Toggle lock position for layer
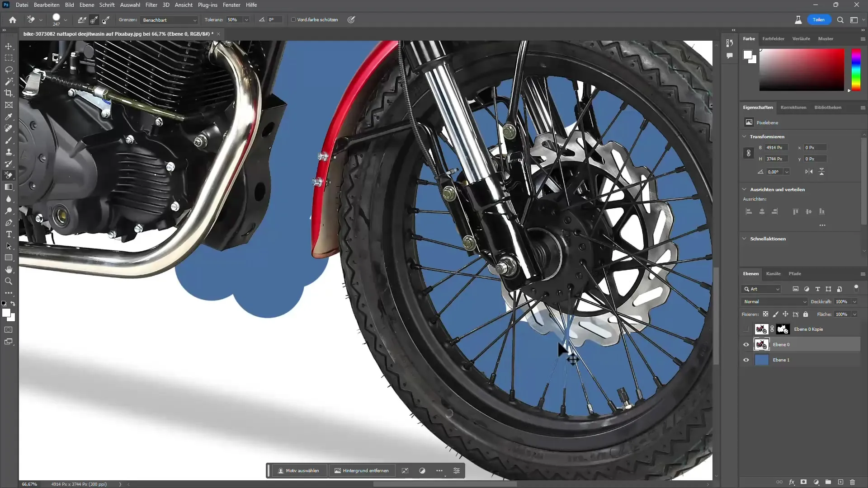 [786, 314]
